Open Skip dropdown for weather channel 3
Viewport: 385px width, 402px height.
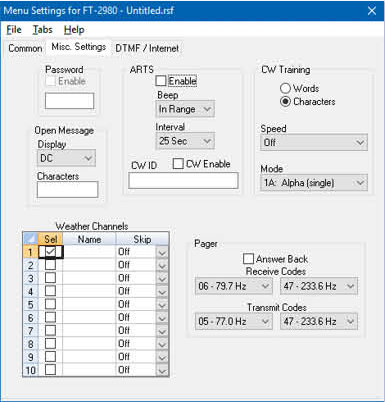coord(162,279)
